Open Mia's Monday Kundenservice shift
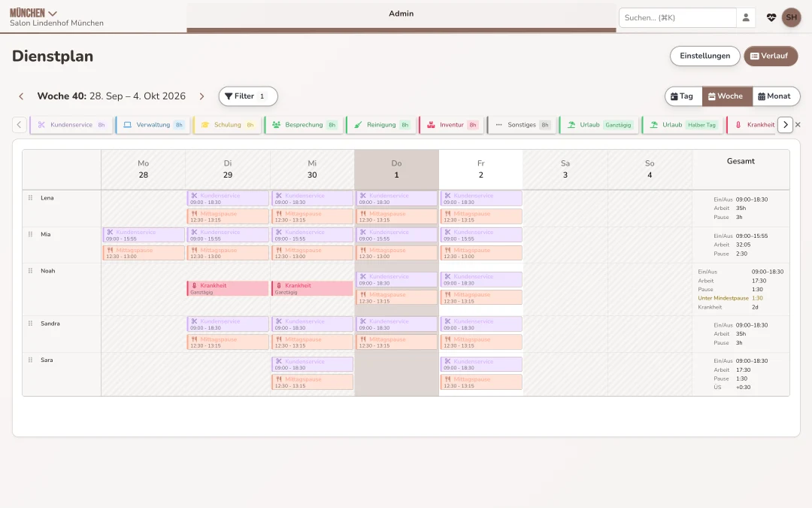Image resolution: width=812 pixels, height=508 pixels. [144, 236]
